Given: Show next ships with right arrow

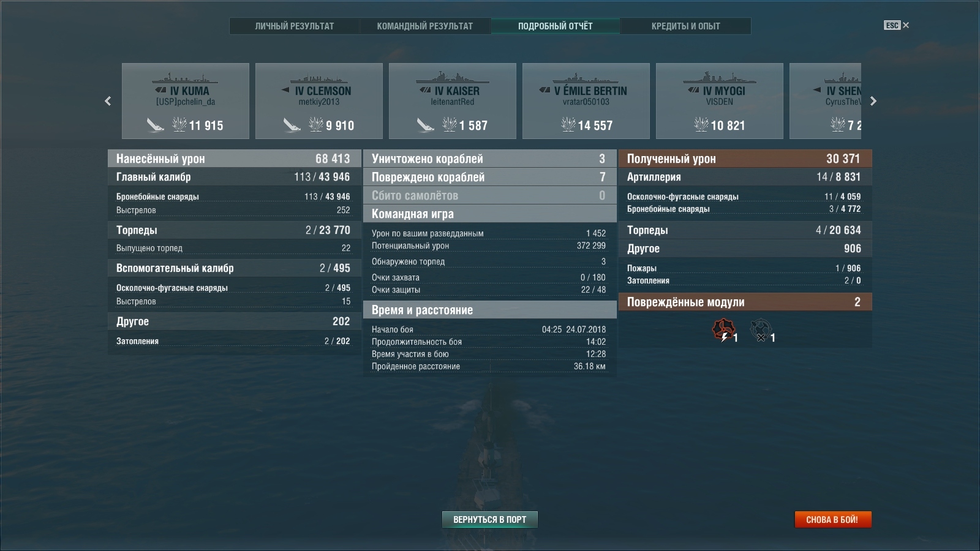Looking at the screenshot, I should coord(873,101).
